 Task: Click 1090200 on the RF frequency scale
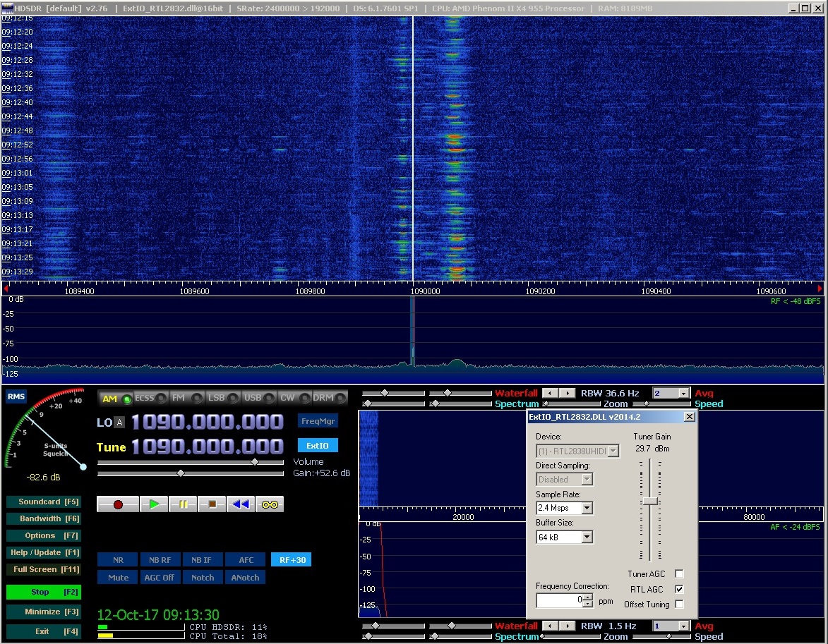coord(540,291)
